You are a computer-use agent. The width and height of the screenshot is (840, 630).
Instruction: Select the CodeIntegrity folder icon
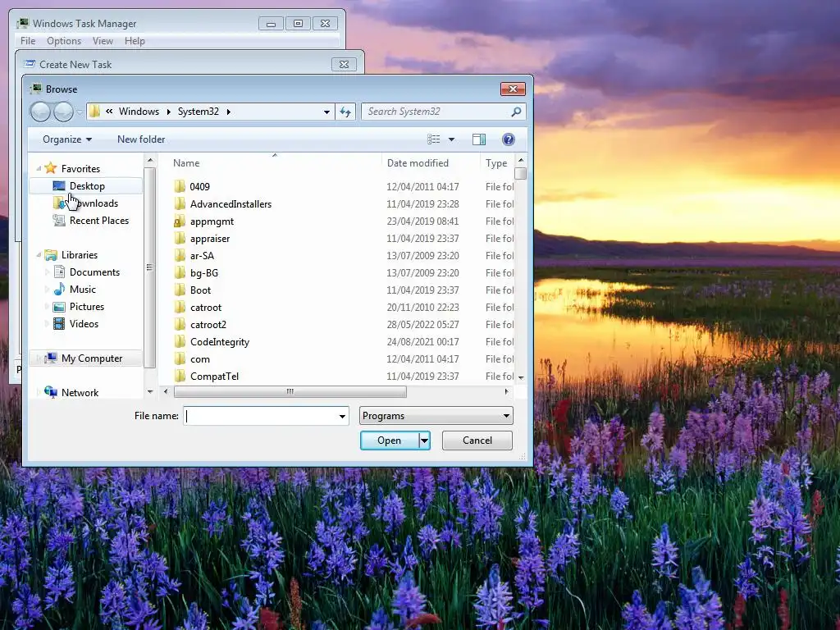tap(180, 342)
